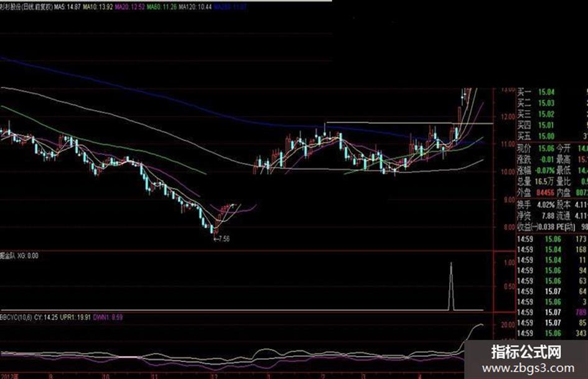
Task: Click the XG: 0.00 indicator label
Action: point(28,256)
